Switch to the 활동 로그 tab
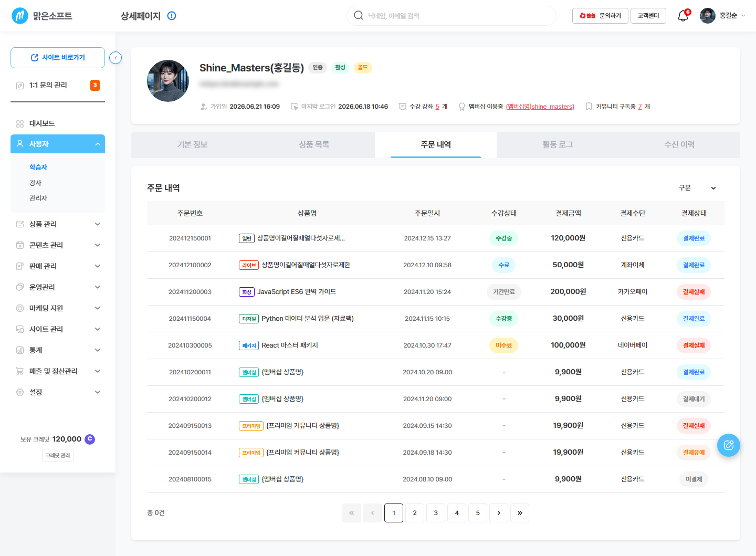This screenshot has height=556, width=756. coord(558,144)
